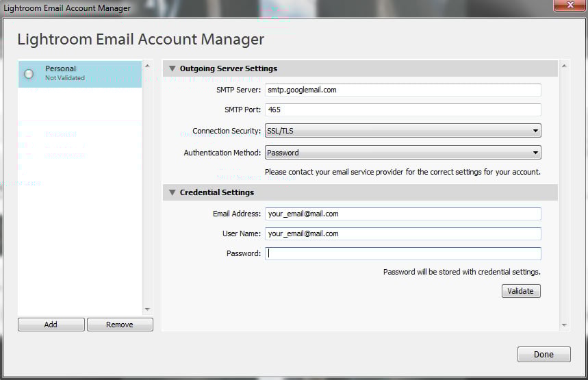This screenshot has height=380, width=588.
Task: Open the Connection Security dropdown
Action: pyautogui.click(x=402, y=131)
